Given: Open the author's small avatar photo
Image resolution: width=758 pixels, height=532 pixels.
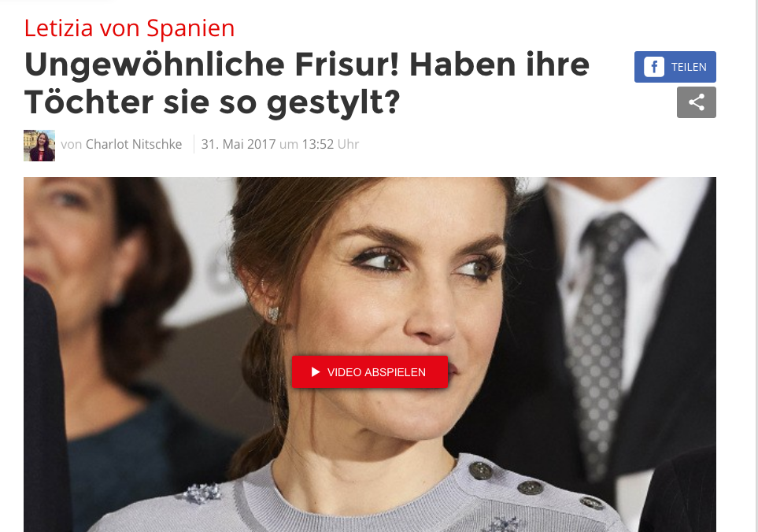Looking at the screenshot, I should [x=39, y=145].
